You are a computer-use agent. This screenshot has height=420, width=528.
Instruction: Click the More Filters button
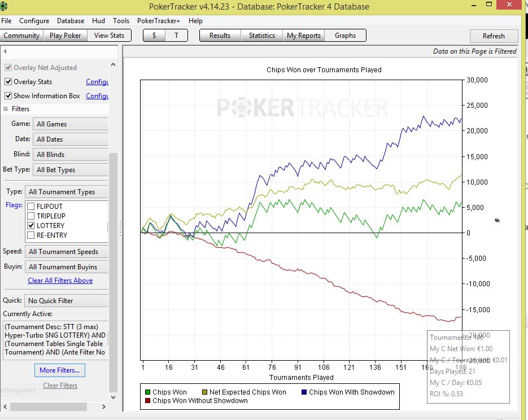60,370
